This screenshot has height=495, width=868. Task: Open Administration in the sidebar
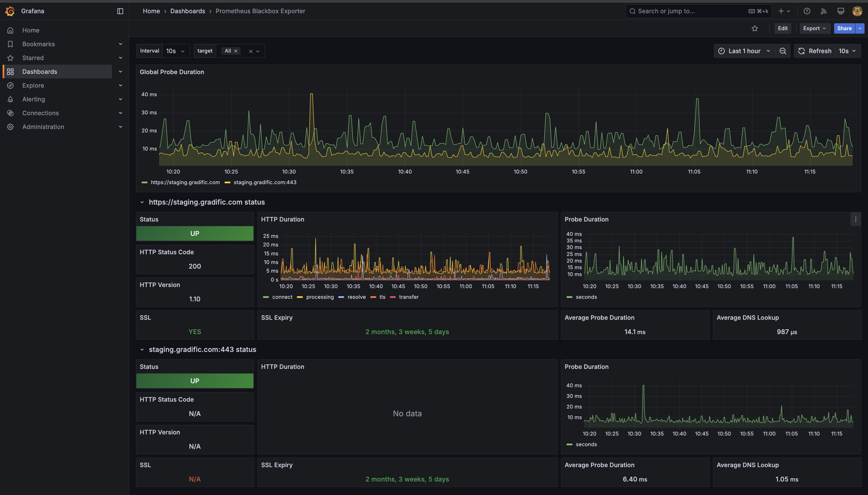point(43,127)
